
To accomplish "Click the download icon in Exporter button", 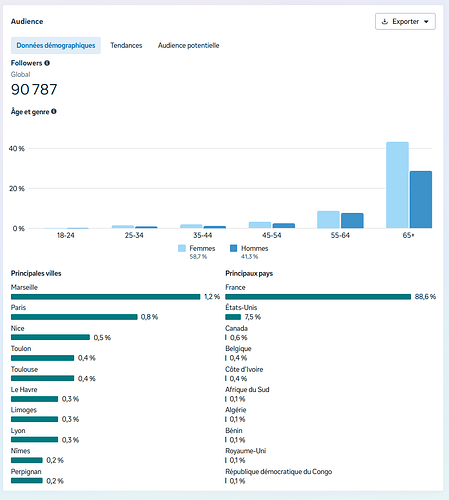I will [x=385, y=22].
